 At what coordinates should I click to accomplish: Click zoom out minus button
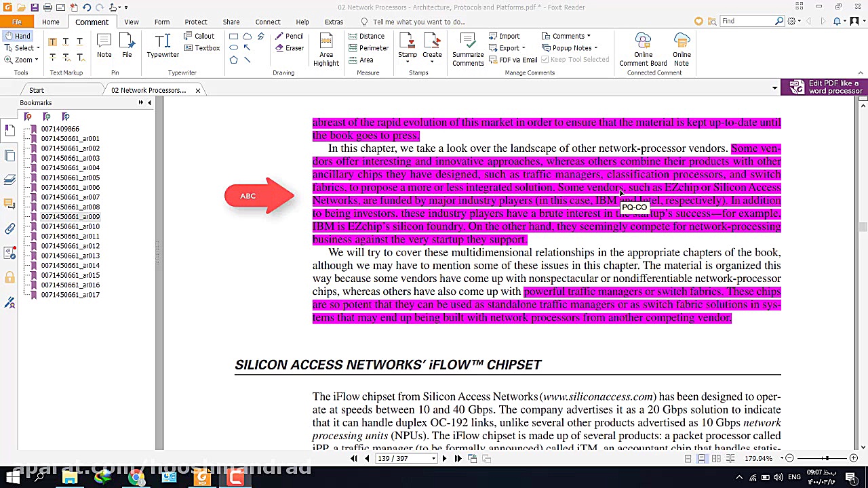[x=790, y=459]
